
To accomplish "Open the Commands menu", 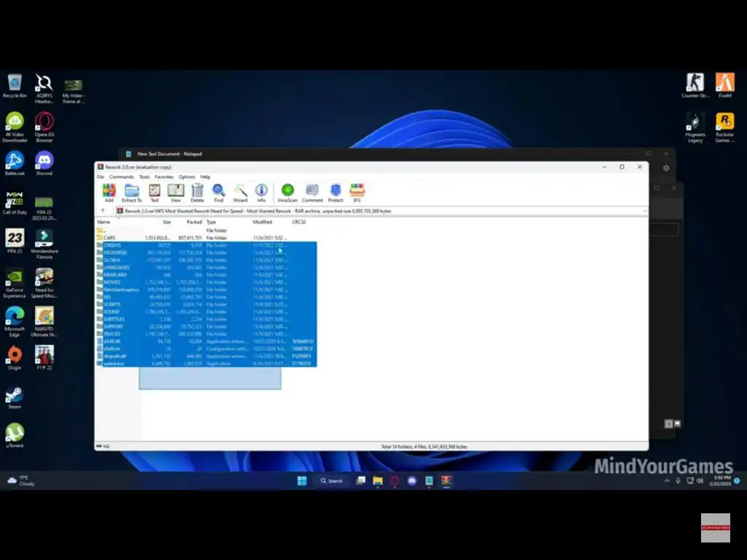I will [122, 176].
